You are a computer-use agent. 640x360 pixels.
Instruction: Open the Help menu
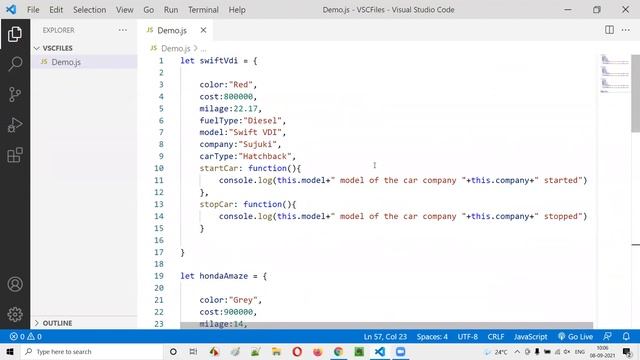(237, 9)
